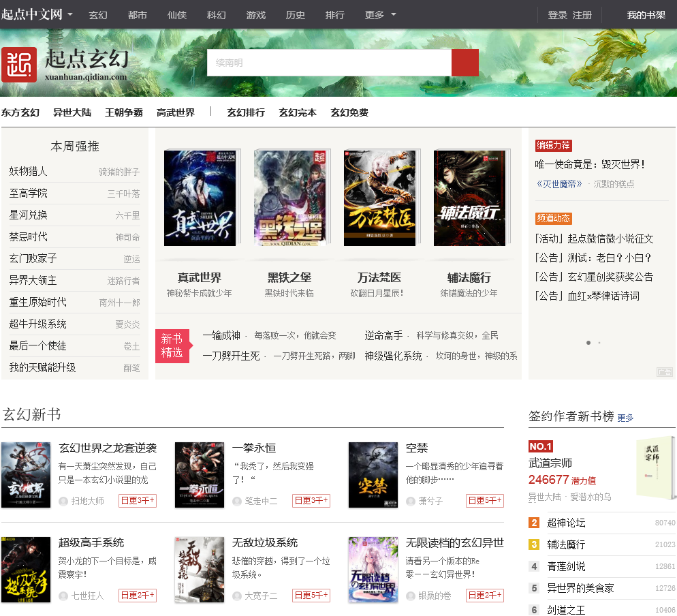Open the 游戏 top navigation item
This screenshot has width=677, height=616.
point(256,15)
